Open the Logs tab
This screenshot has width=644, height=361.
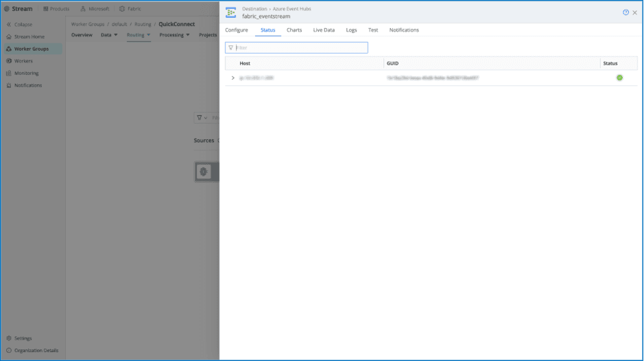click(x=351, y=30)
